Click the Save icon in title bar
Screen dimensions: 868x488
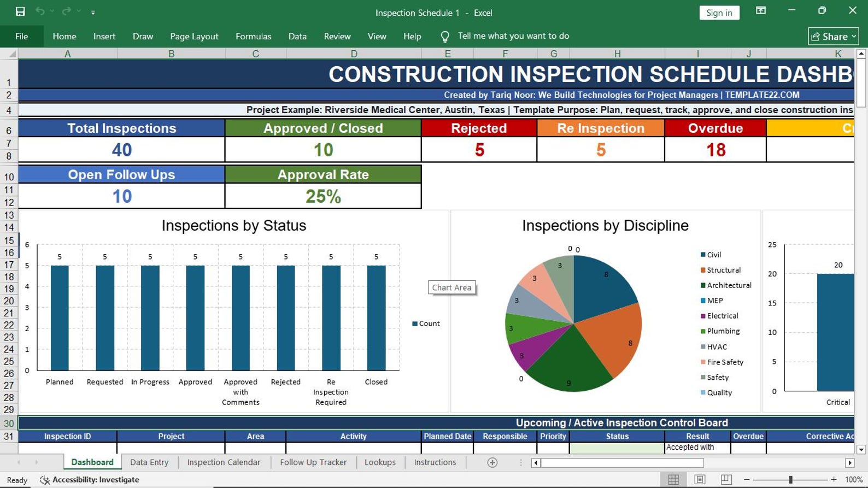[x=20, y=11]
